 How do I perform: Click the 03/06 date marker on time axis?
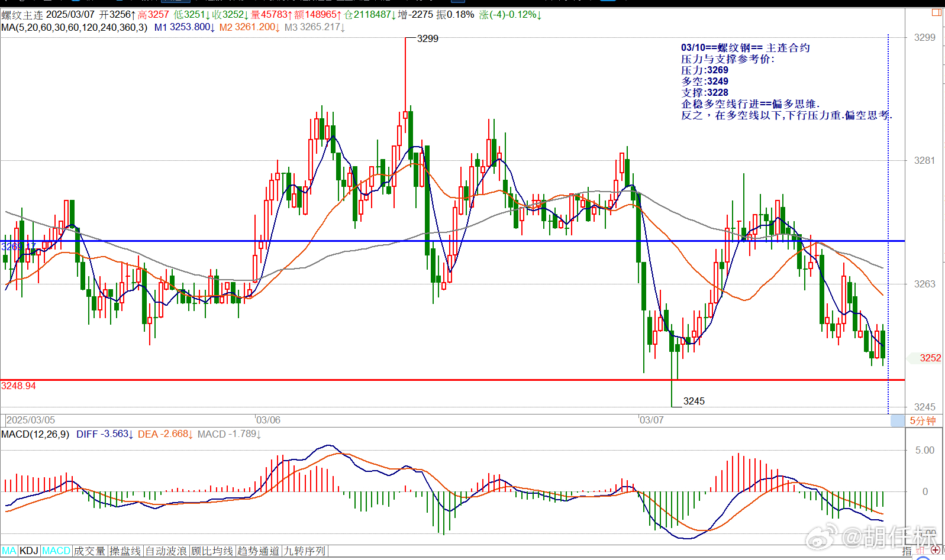(268, 420)
